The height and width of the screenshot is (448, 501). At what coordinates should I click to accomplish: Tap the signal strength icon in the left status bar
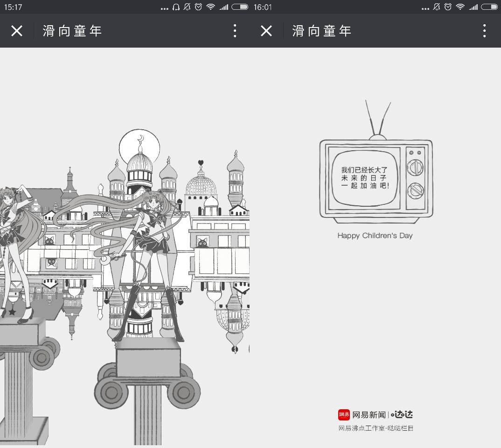[x=223, y=7]
